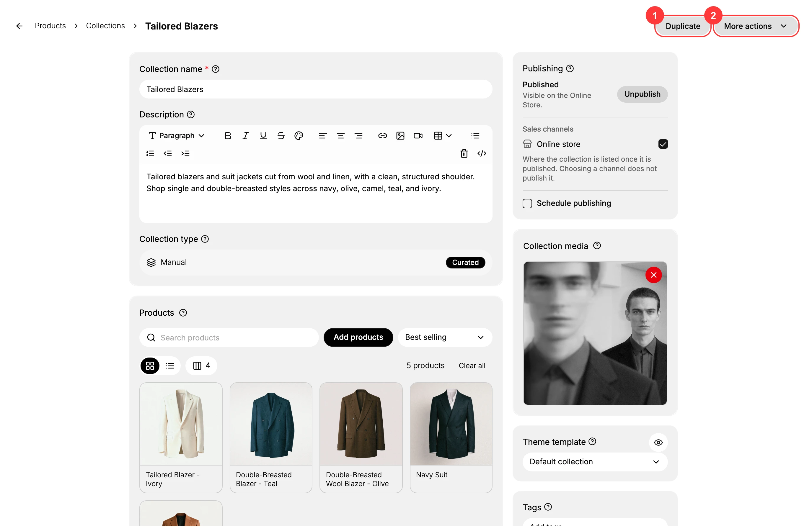Viewport: 812px width, 531px height.
Task: Create a bulleted list
Action: click(475, 136)
